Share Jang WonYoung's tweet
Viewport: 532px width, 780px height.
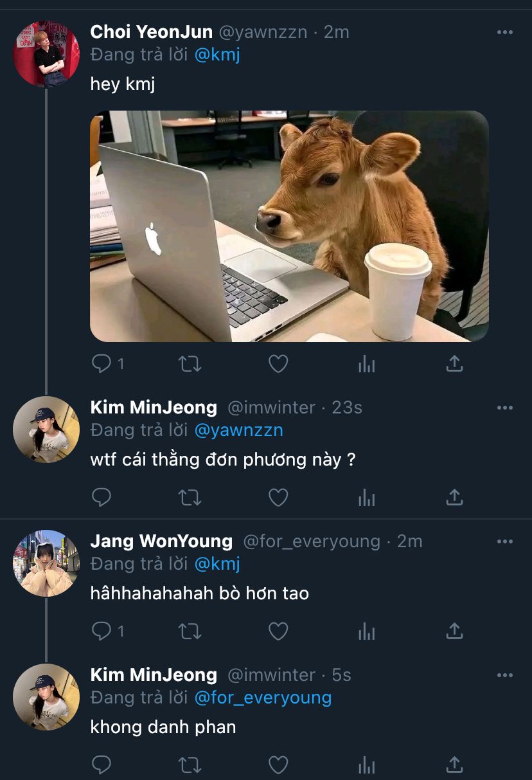coord(454,631)
